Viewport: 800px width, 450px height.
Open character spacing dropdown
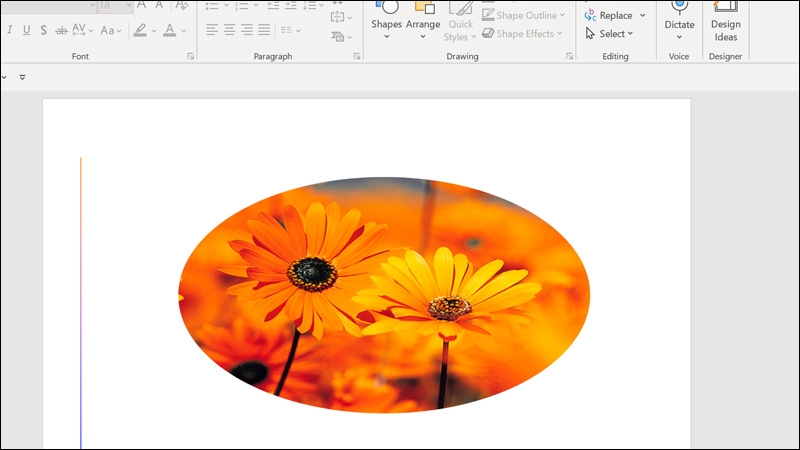point(83,31)
